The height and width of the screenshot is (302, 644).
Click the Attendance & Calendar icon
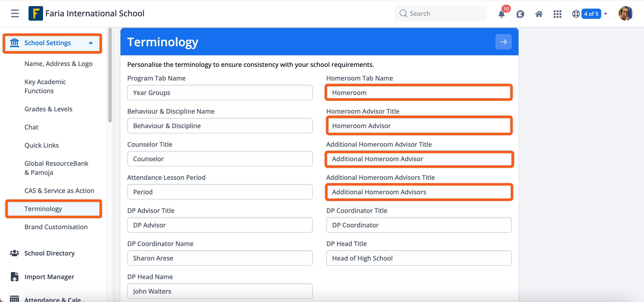coord(14,299)
